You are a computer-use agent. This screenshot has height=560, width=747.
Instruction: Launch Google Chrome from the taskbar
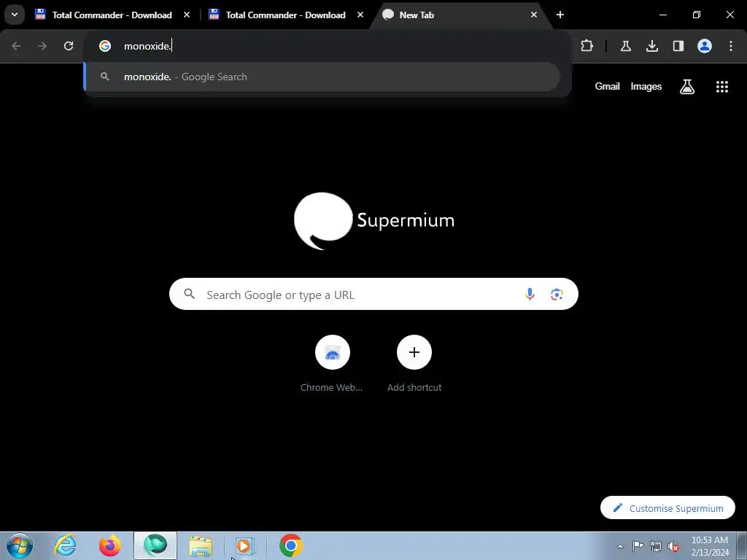click(x=290, y=545)
